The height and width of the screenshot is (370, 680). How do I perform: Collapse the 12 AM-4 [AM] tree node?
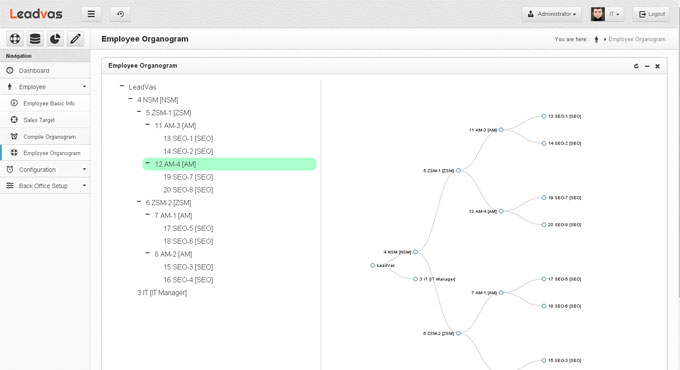[147, 163]
